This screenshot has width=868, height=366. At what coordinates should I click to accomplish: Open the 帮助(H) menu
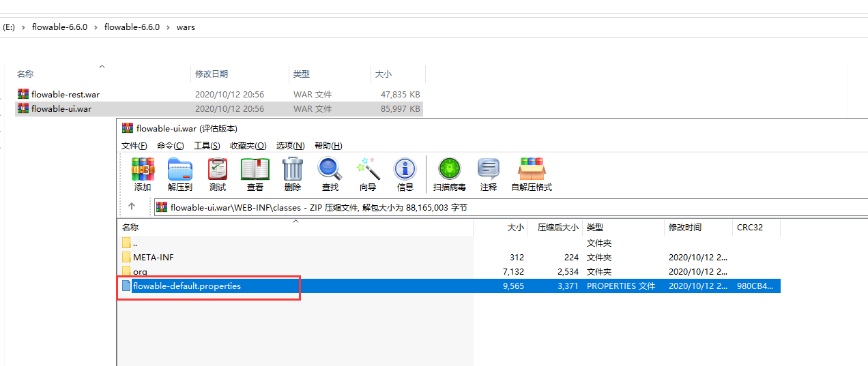click(328, 145)
